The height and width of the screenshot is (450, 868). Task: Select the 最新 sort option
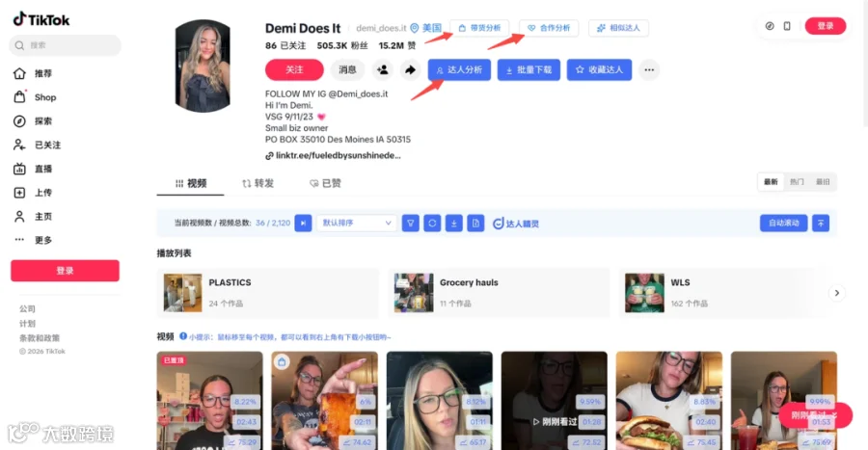click(772, 182)
